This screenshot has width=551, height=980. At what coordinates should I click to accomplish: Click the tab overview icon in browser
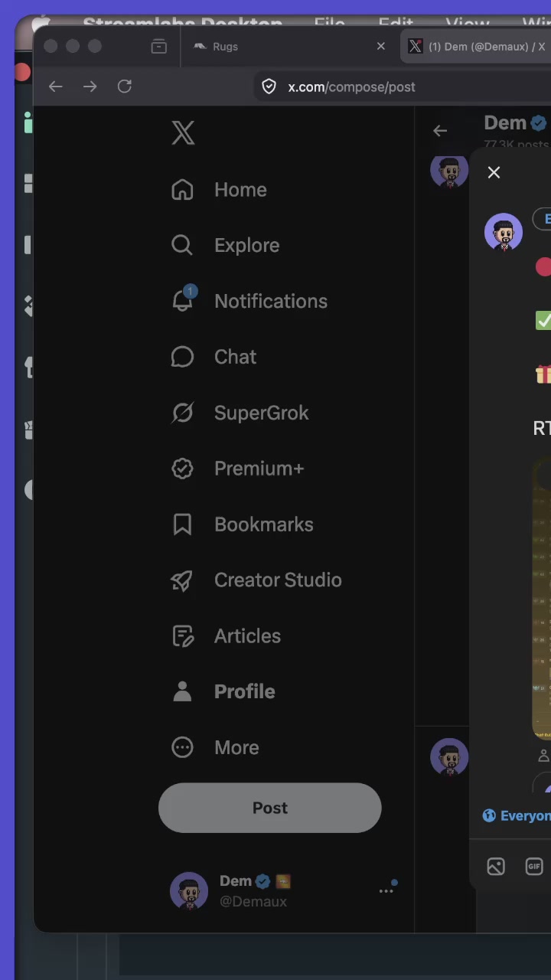159,47
